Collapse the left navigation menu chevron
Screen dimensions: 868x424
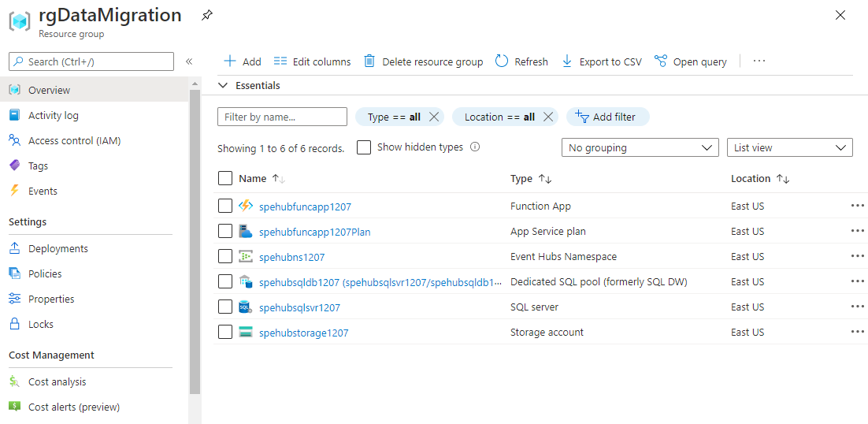tap(189, 61)
